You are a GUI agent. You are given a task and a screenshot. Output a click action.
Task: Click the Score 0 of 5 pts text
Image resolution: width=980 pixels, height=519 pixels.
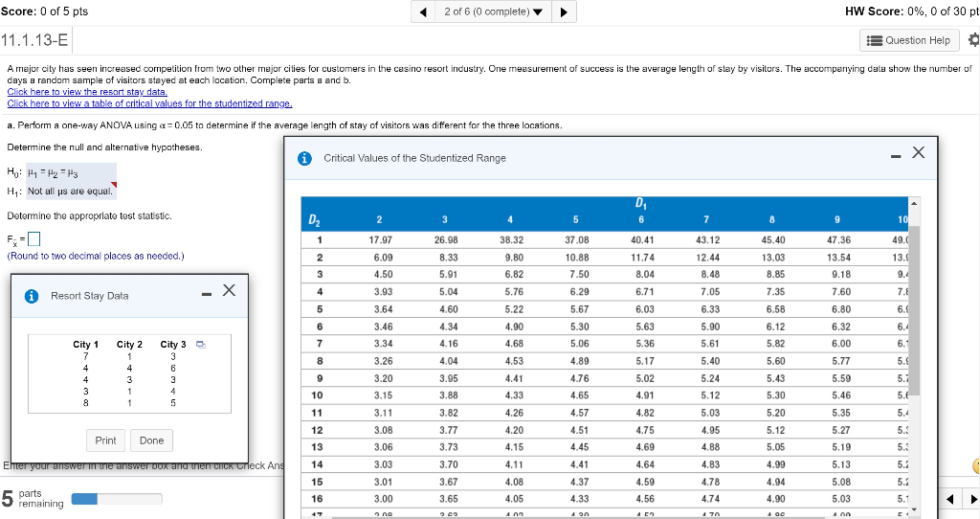[44, 11]
